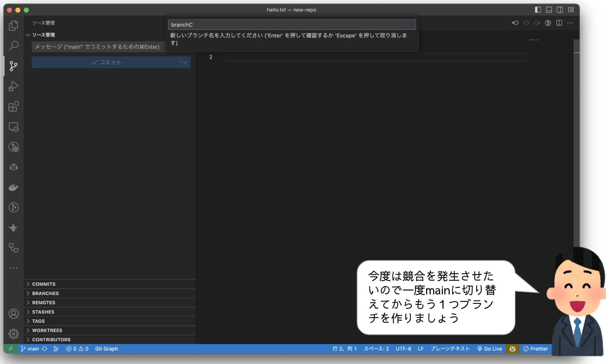Select the Search icon in activity bar
Screen dimensions: 606x364
pos(14,46)
